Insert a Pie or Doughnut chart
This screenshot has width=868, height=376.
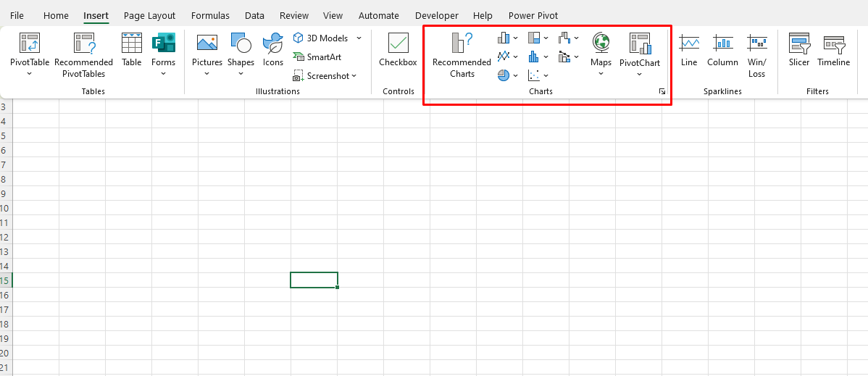click(504, 75)
